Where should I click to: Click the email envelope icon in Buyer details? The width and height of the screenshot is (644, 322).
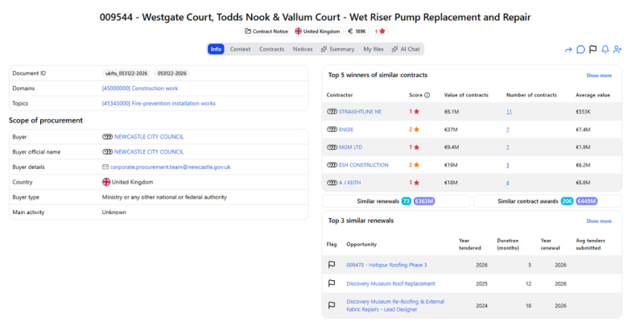(105, 167)
